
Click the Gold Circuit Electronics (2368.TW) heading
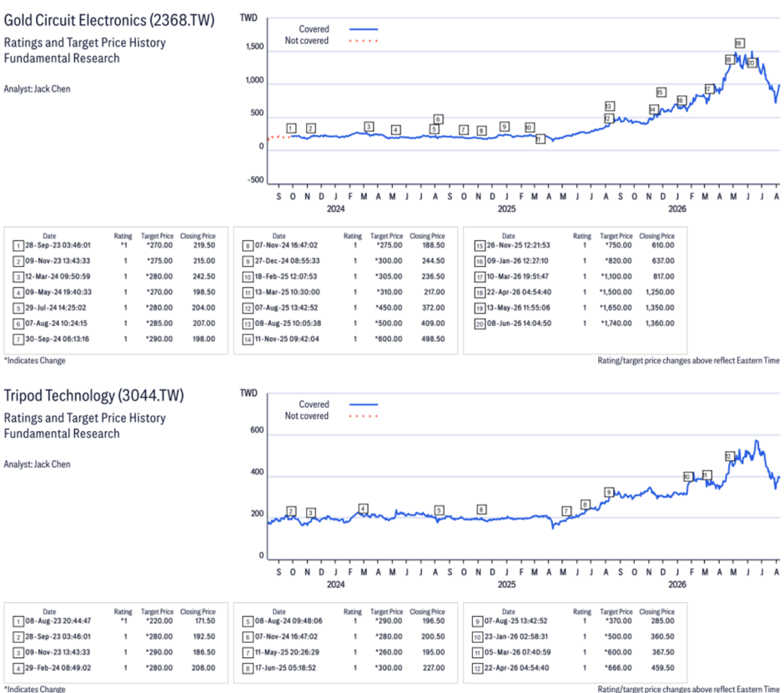pyautogui.click(x=109, y=21)
